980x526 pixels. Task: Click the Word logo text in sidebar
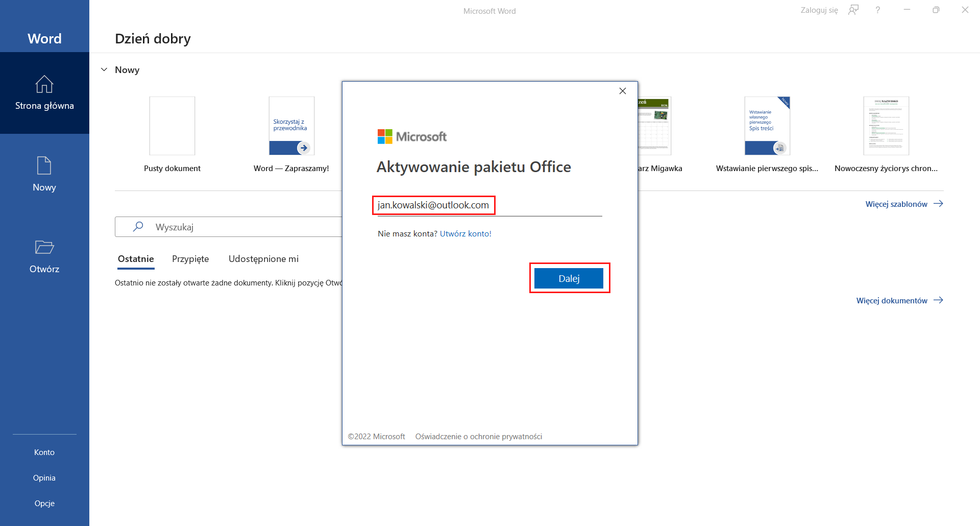(x=44, y=39)
